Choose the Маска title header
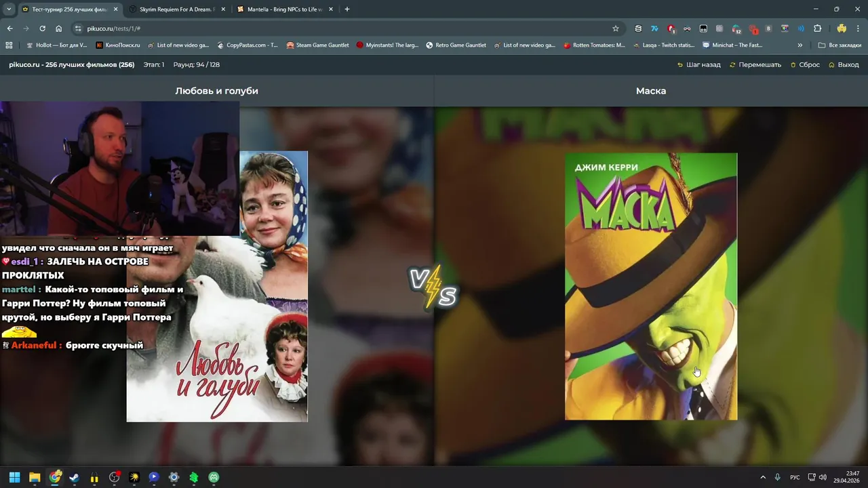The width and height of the screenshot is (868, 488). 651,91
